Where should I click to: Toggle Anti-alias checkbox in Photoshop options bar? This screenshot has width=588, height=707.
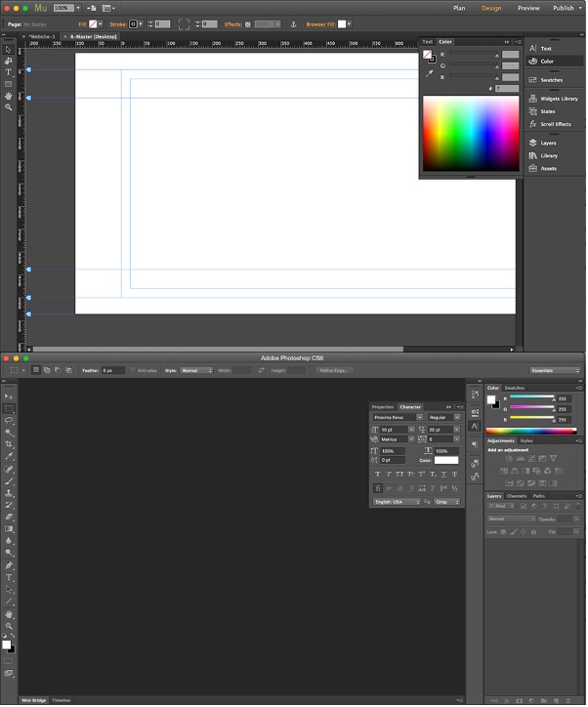tap(133, 371)
